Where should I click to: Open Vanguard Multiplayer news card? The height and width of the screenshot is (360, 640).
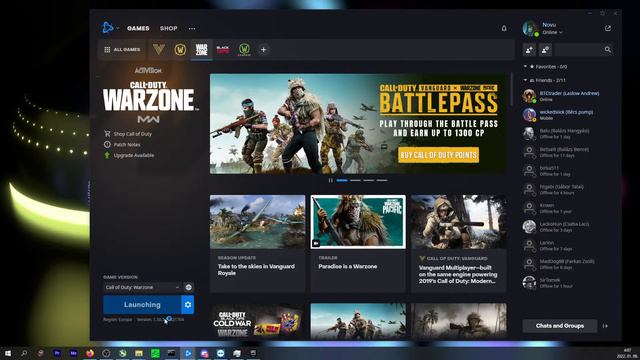[x=459, y=243]
